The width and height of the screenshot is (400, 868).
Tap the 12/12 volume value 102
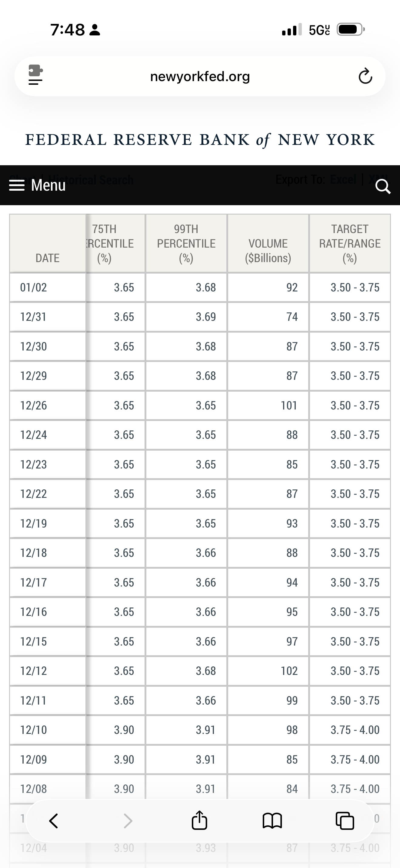(289, 671)
